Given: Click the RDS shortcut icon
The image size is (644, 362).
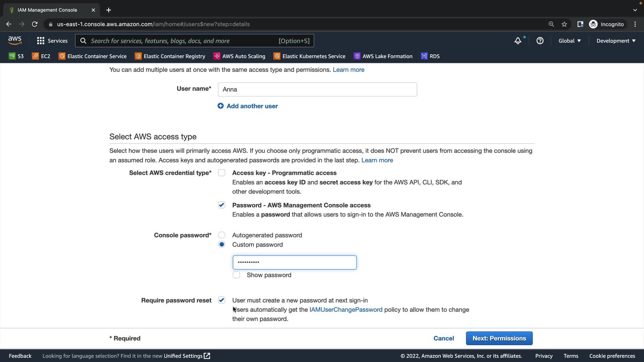Looking at the screenshot, I should tap(424, 56).
